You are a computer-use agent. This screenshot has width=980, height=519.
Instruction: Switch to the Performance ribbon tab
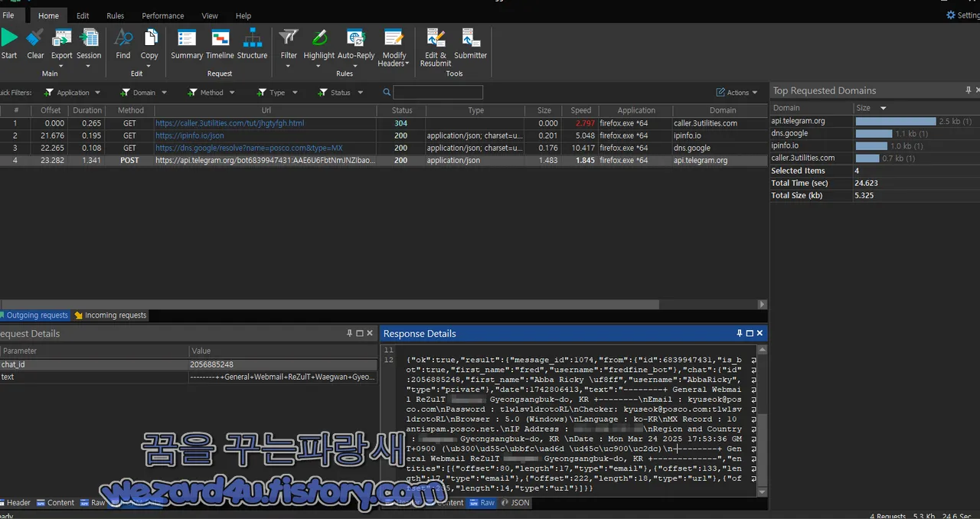point(163,15)
